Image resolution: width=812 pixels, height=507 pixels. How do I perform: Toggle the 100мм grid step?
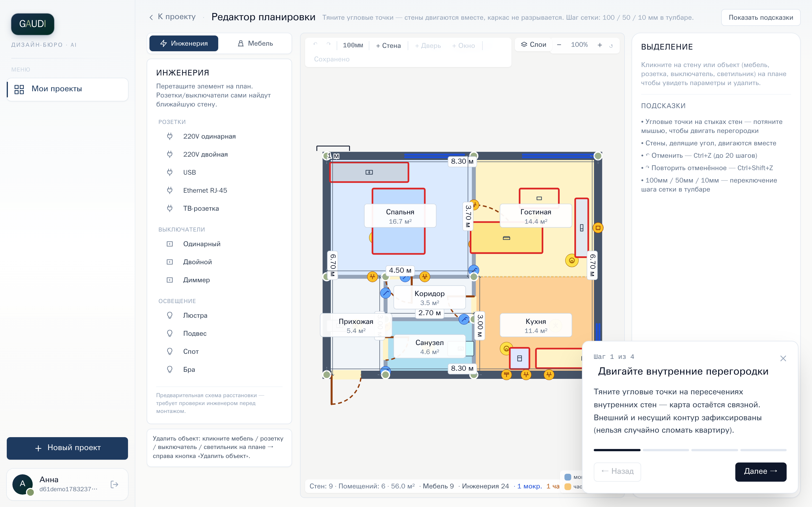click(353, 46)
